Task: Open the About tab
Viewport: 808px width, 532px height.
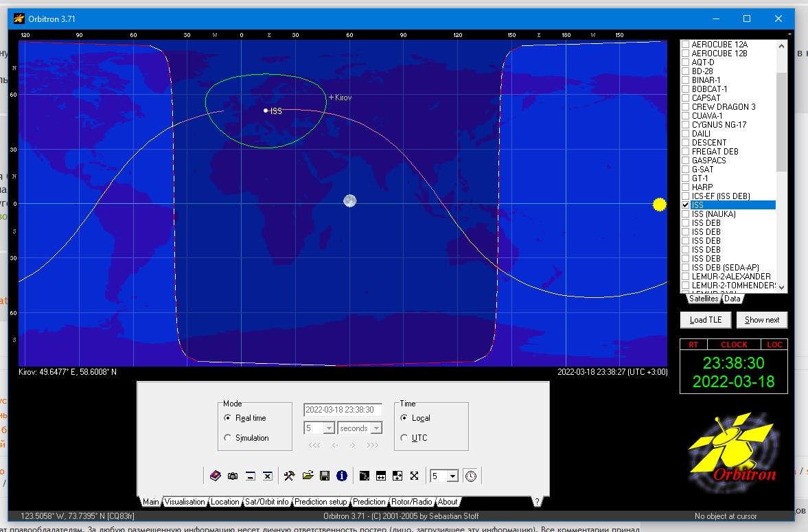Action: coord(448,502)
